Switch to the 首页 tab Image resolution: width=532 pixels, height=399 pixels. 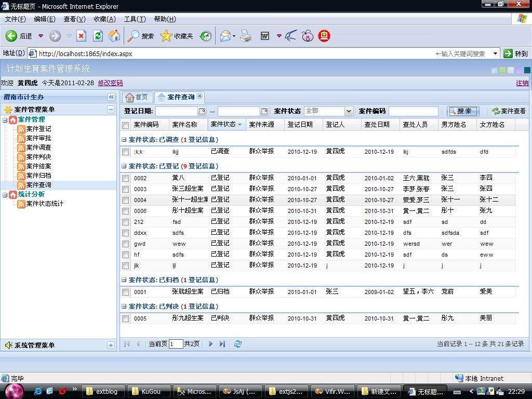137,97
